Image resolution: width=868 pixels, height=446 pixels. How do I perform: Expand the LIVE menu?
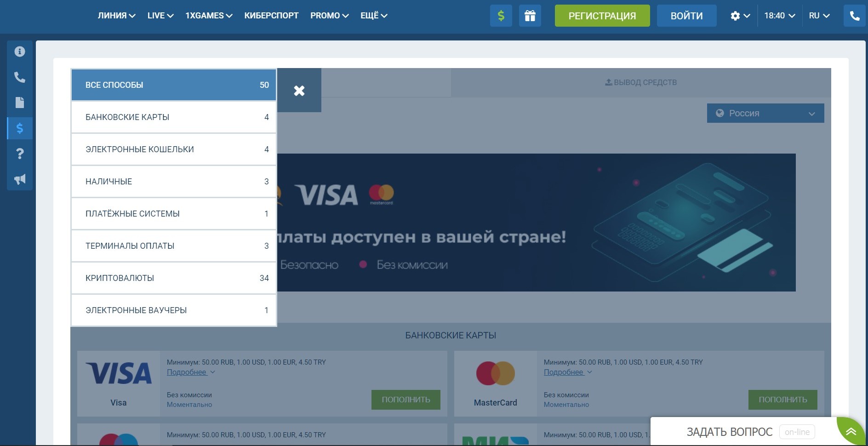click(160, 16)
